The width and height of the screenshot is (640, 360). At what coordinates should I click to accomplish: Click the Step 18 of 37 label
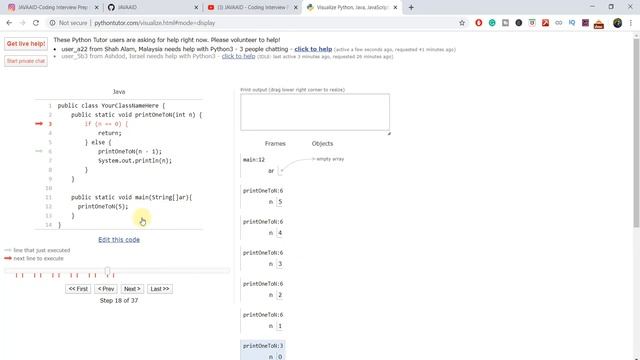pos(119,300)
